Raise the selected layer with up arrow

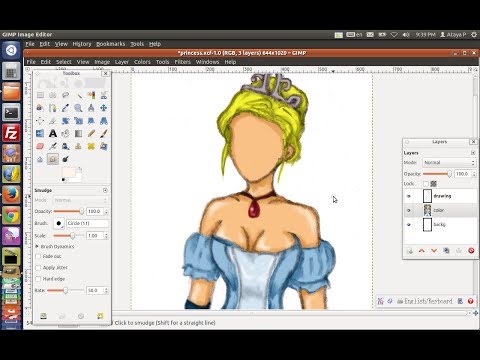(422, 251)
